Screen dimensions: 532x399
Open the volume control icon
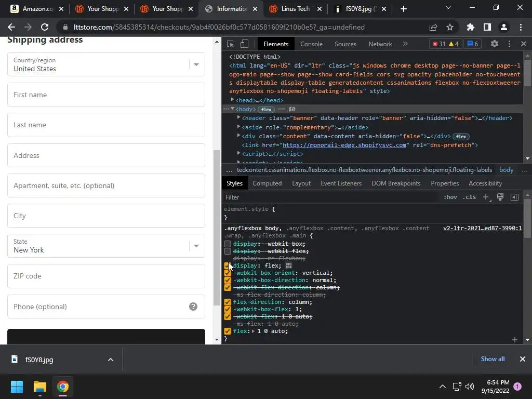470,387
